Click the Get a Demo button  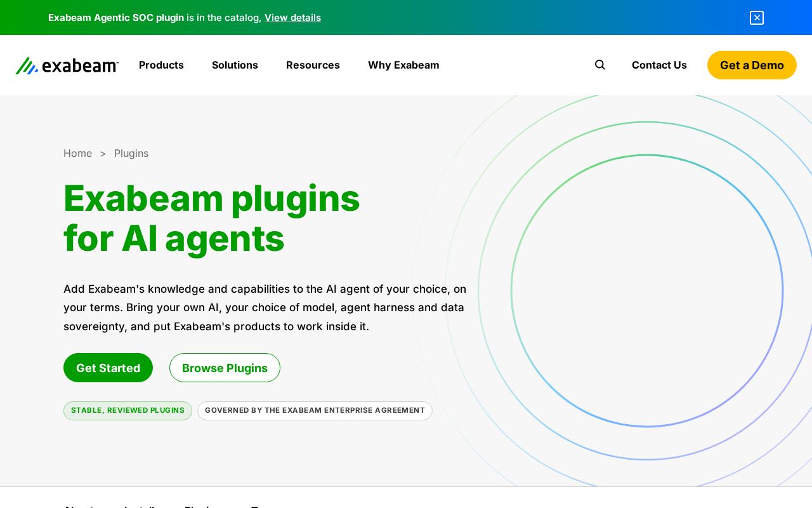(x=752, y=65)
